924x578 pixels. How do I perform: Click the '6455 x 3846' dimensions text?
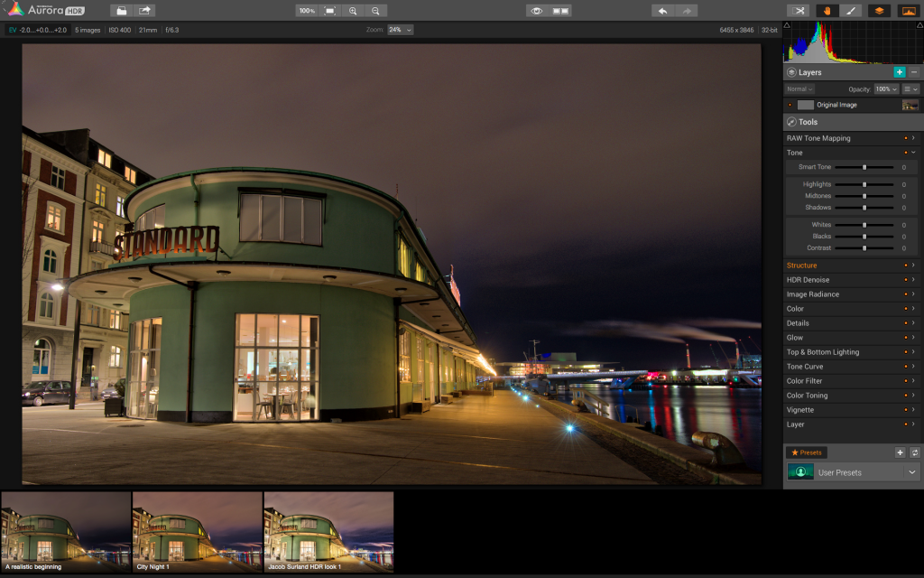[x=736, y=30]
